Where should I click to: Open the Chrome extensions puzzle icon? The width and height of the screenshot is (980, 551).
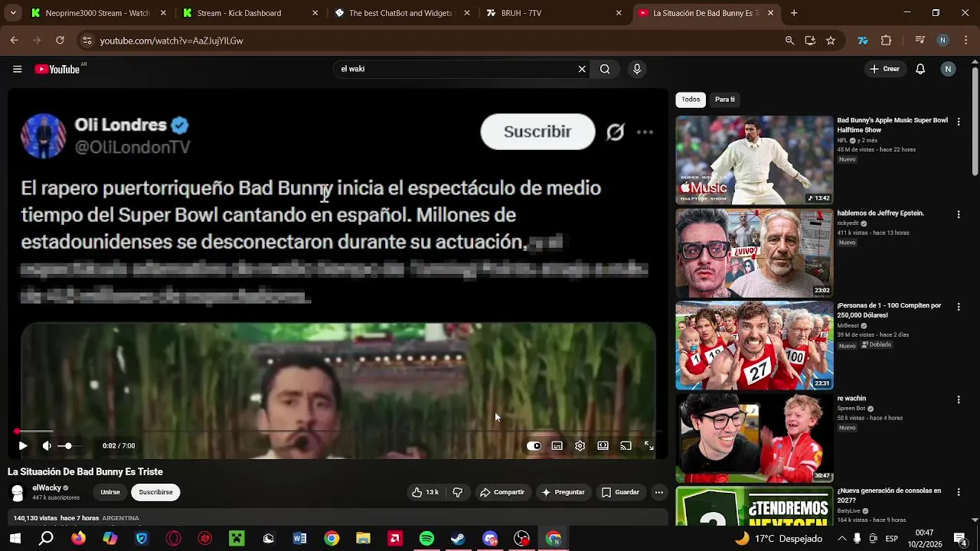pos(887,41)
